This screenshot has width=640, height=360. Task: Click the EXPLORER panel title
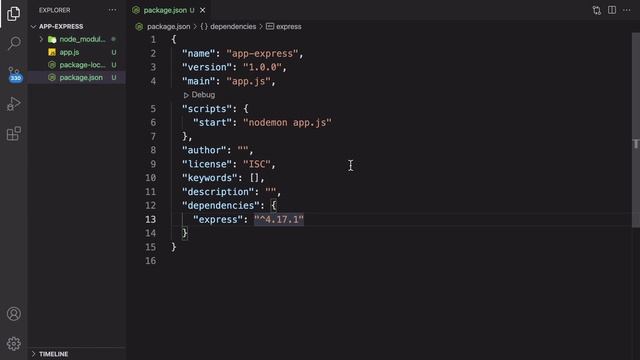tap(55, 10)
